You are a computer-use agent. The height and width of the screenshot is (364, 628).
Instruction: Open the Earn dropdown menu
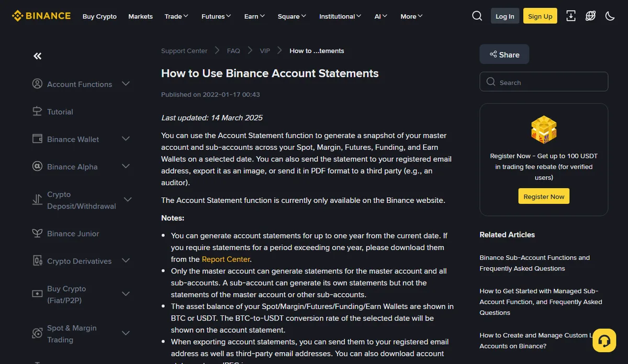coord(254,16)
